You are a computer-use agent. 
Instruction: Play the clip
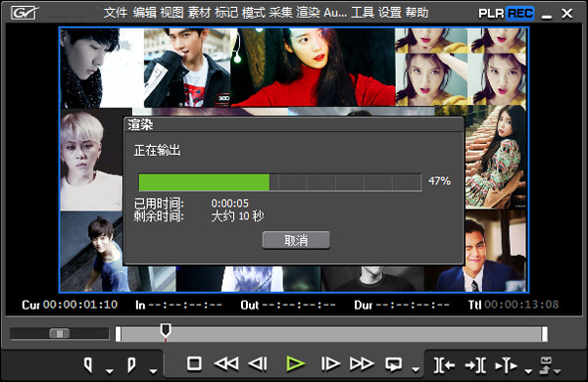click(295, 363)
